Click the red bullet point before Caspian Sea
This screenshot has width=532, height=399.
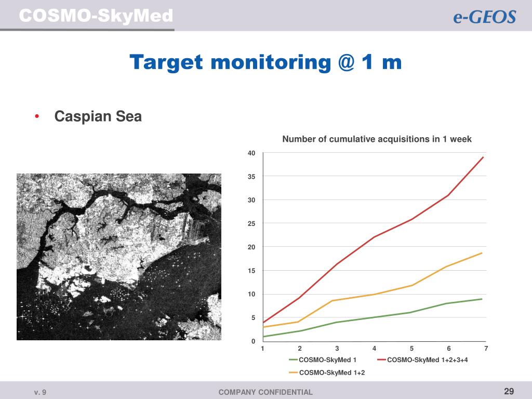click(37, 117)
